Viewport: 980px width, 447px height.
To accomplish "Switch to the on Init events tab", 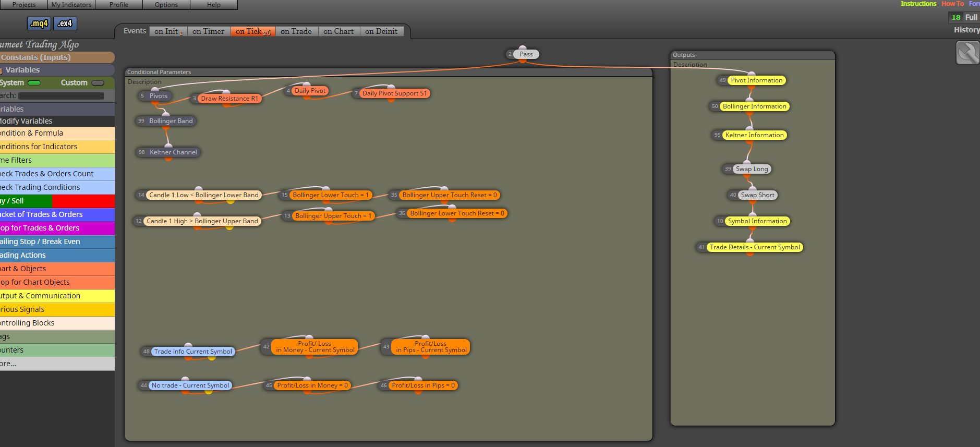I will pyautogui.click(x=168, y=31).
